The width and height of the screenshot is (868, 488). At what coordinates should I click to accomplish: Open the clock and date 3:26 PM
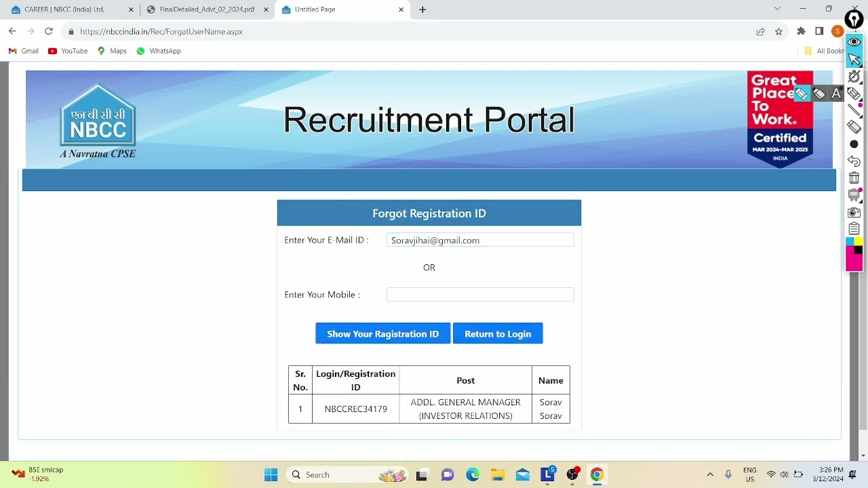831,474
